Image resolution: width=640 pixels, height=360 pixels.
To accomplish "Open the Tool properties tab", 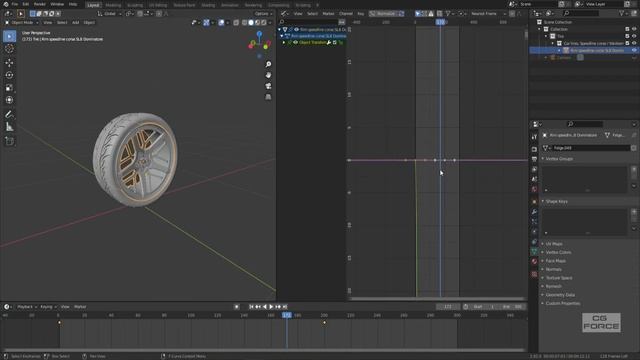I will point(534,138).
